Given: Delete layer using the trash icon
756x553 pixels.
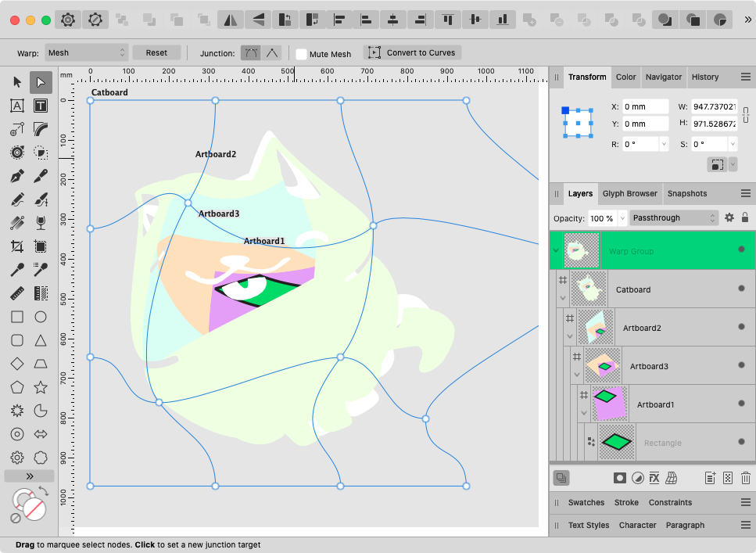Looking at the screenshot, I should coord(746,478).
